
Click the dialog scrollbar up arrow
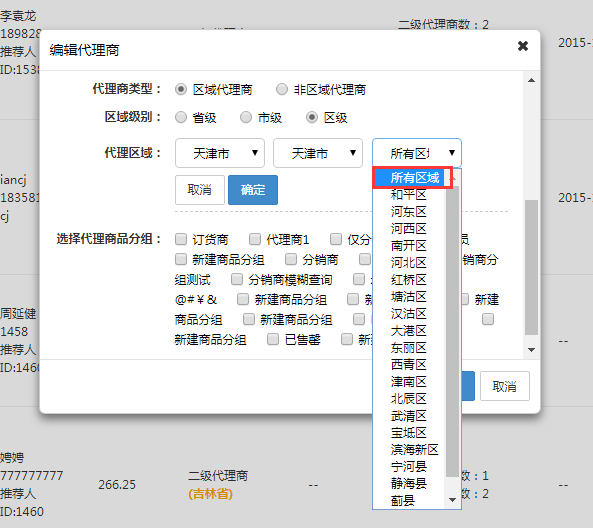point(531,80)
